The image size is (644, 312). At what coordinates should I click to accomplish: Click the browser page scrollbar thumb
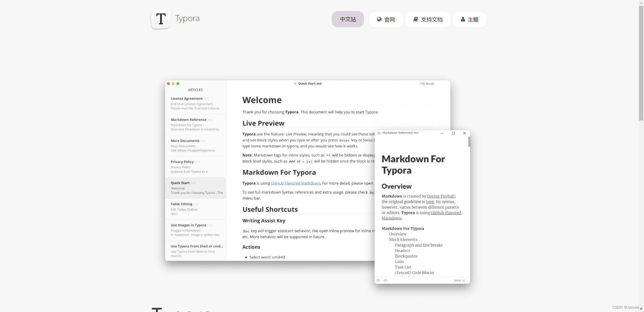pos(641,63)
